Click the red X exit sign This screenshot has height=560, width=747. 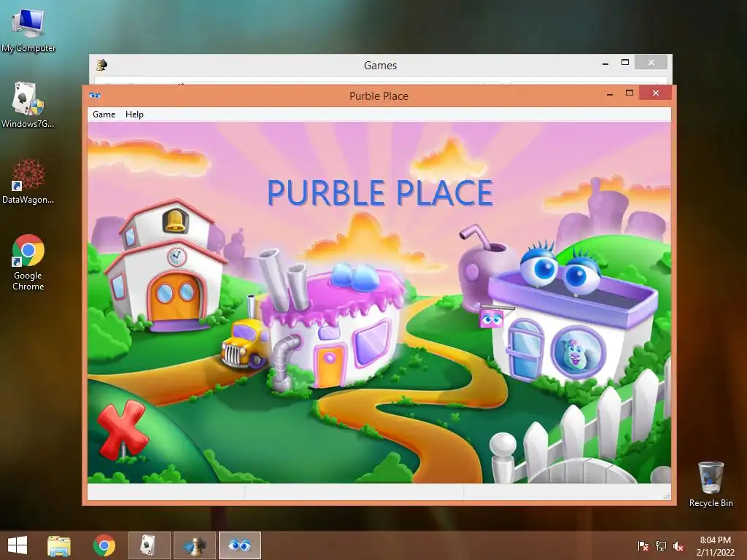(x=122, y=430)
